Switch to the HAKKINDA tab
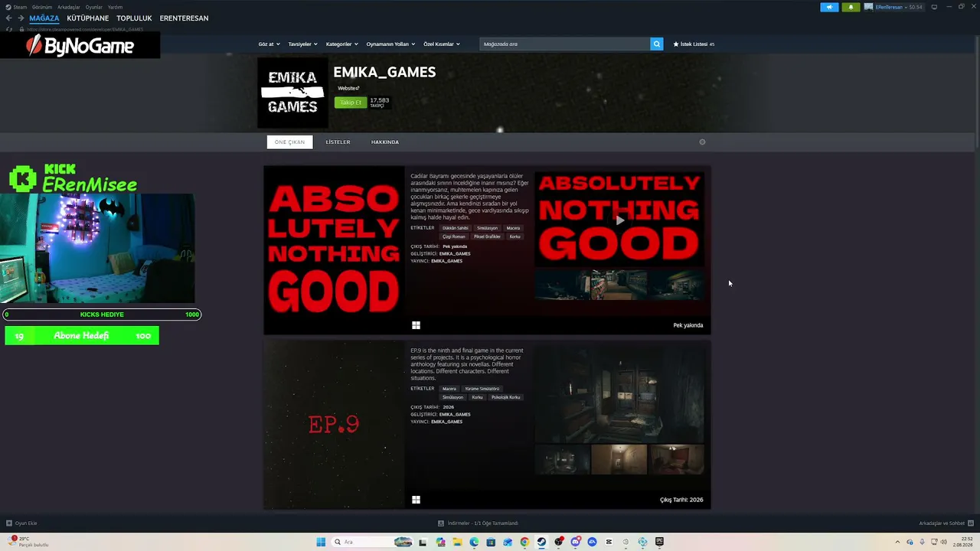 tap(385, 142)
